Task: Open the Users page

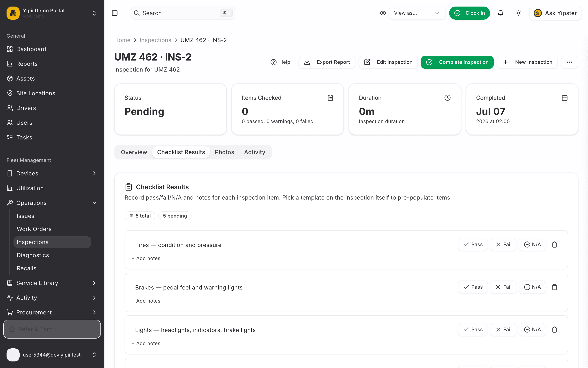Action: tap(52, 123)
